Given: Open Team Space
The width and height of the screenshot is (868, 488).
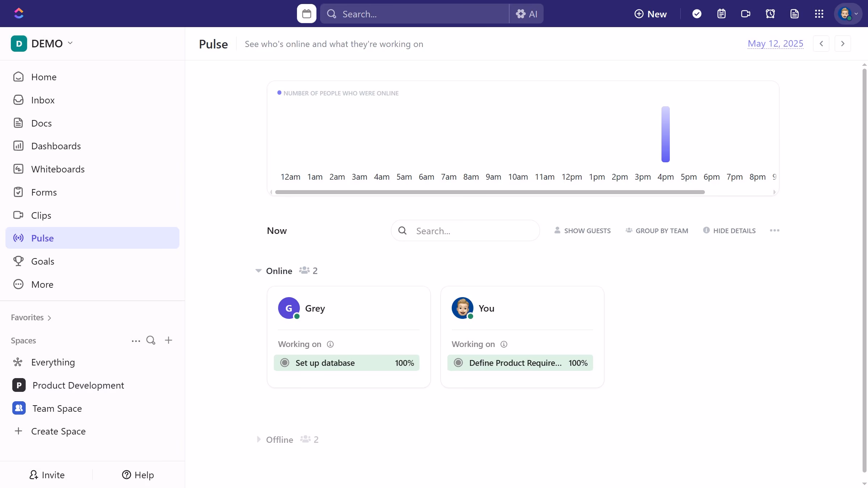Looking at the screenshot, I should click(92, 408).
